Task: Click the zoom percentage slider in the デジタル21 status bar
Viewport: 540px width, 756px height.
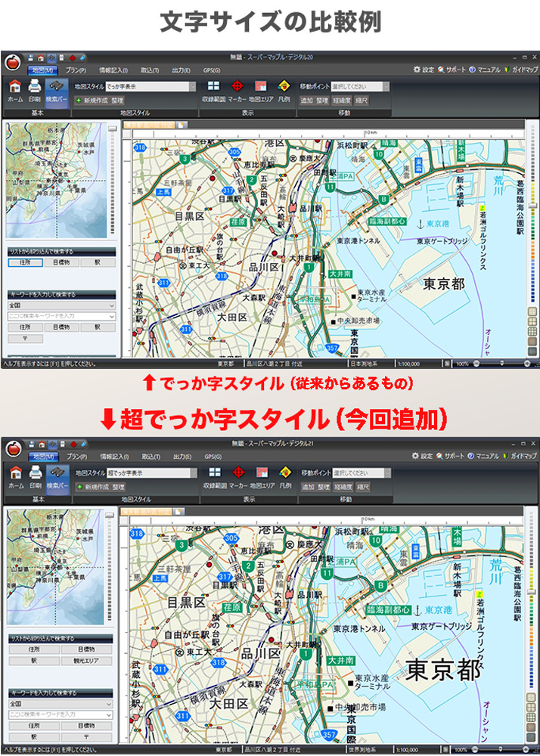Action: 502,750
